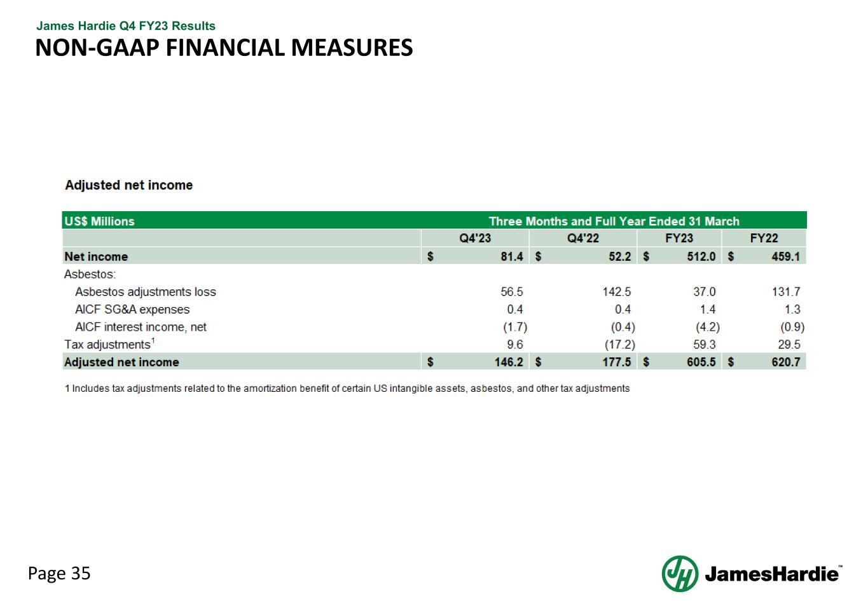Click the JamesHardie wordmark text
868x601 pixels.
(771, 574)
